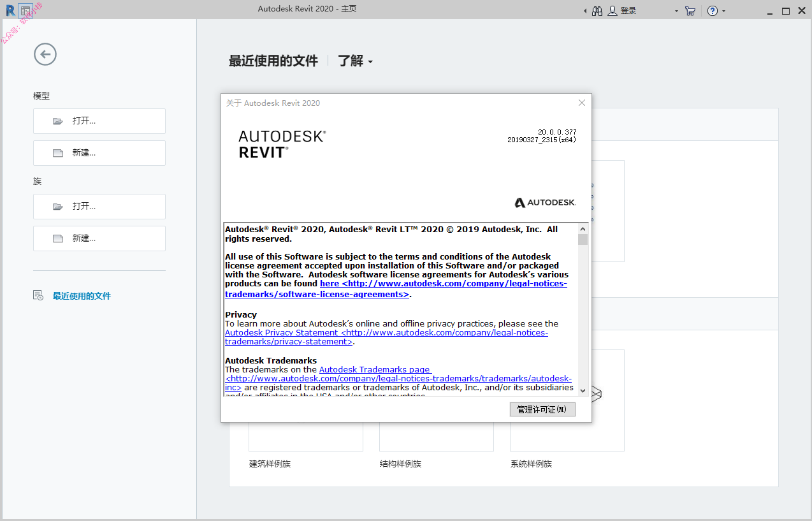Click the Autodesk logo in About dialog
The height and width of the screenshot is (521, 812).
tap(545, 203)
